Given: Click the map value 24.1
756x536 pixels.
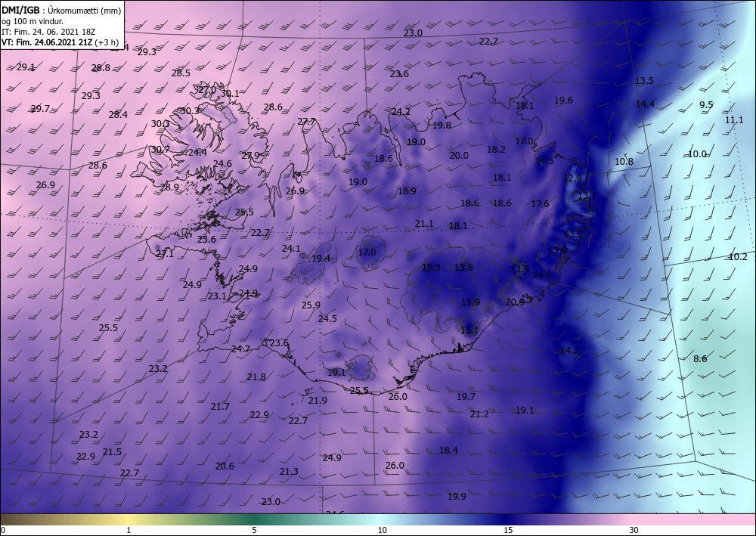Looking at the screenshot, I should (291, 249).
